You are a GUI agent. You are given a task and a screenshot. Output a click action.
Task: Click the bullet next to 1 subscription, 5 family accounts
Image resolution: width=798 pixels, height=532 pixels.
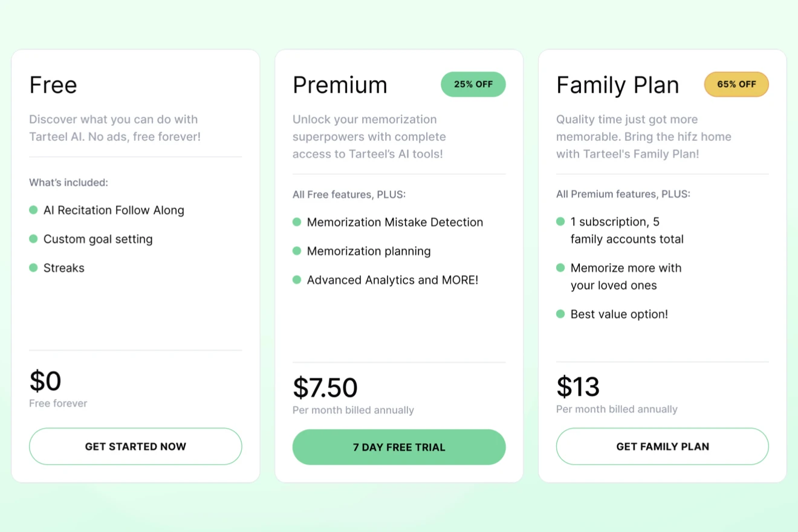coord(560,222)
